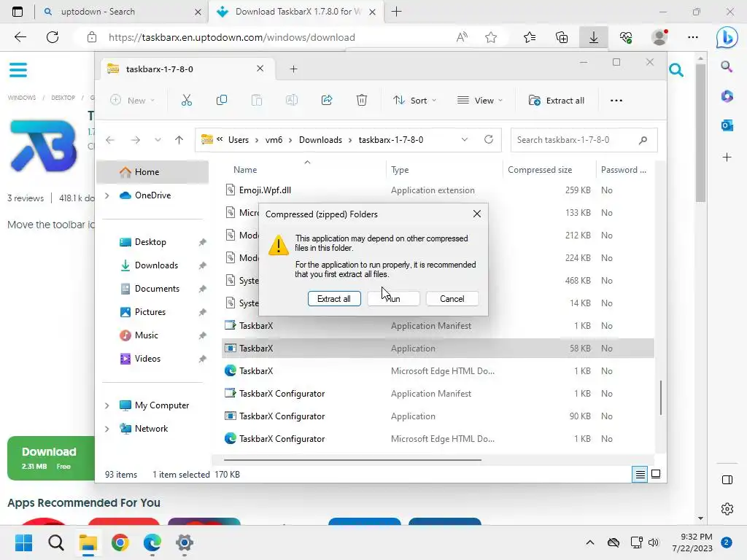Switch to the uptodown - Search browser tab
This screenshot has width=747, height=560.
(x=122, y=12)
